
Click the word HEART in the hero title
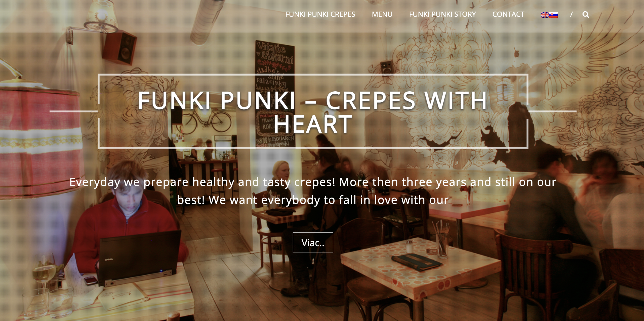tap(313, 124)
